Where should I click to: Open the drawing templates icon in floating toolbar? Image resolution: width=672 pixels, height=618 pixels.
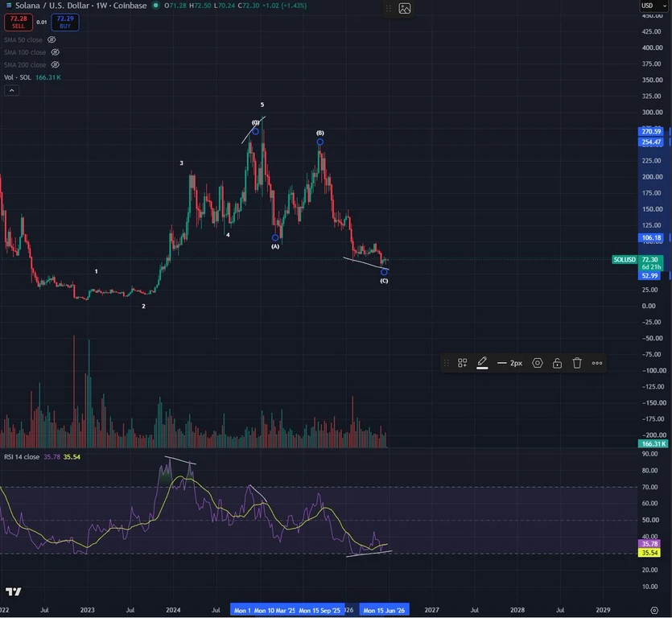(x=462, y=363)
